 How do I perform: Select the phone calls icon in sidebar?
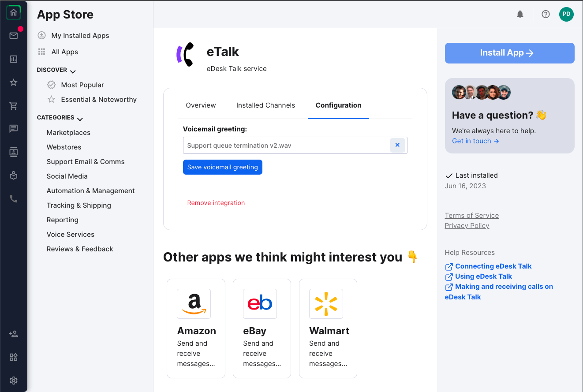pos(14,198)
